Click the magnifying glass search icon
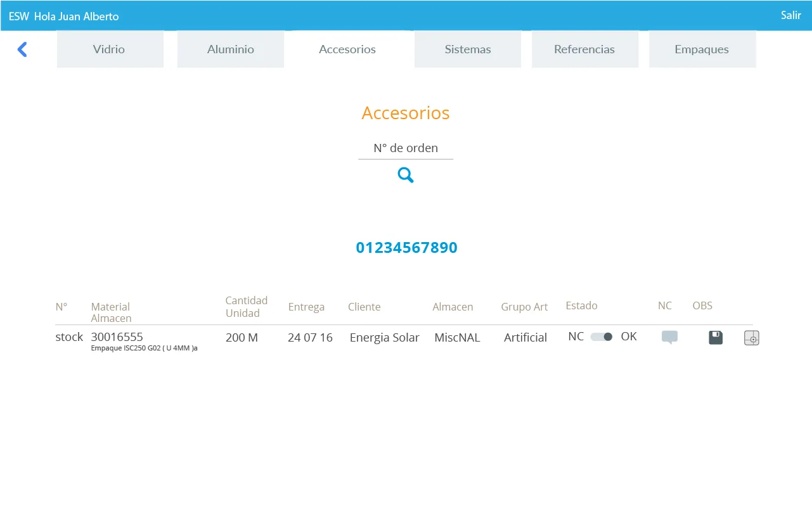The width and height of the screenshot is (812, 507). 406,176
